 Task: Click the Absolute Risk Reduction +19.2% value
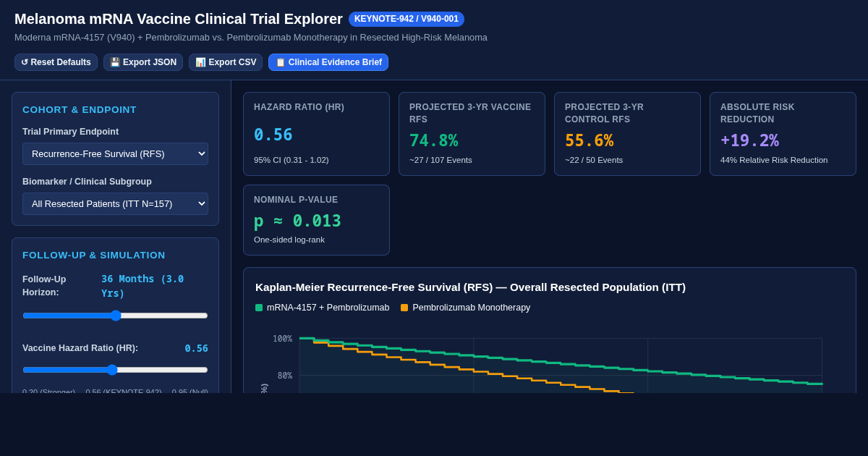749,140
